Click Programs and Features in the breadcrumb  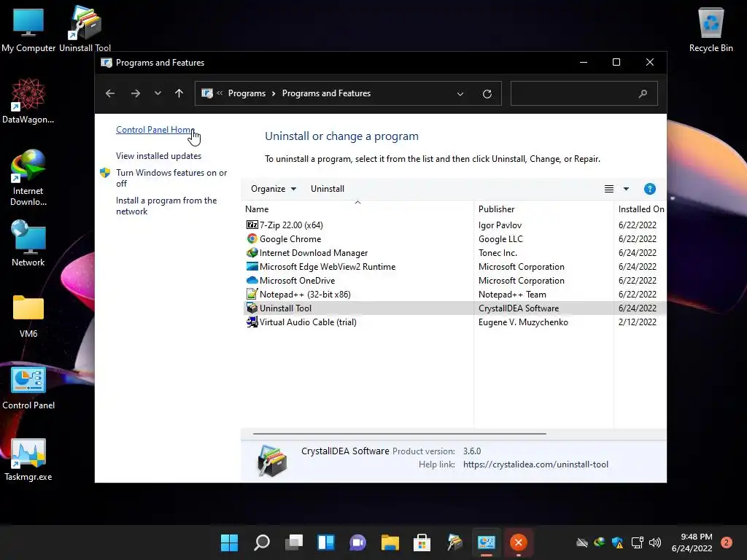click(326, 93)
